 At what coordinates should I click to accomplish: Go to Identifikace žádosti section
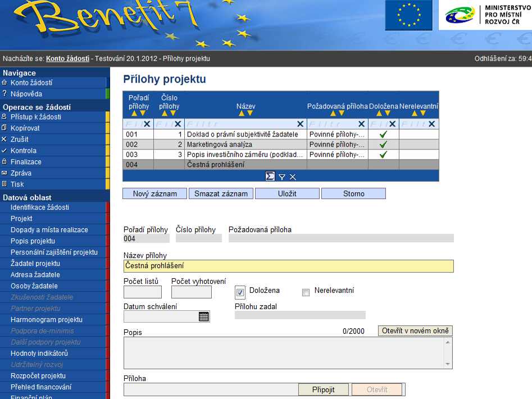pos(40,207)
